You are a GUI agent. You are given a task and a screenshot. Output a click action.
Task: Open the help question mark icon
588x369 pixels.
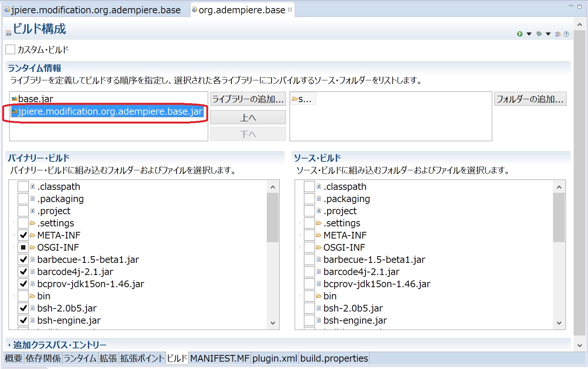coord(566,34)
